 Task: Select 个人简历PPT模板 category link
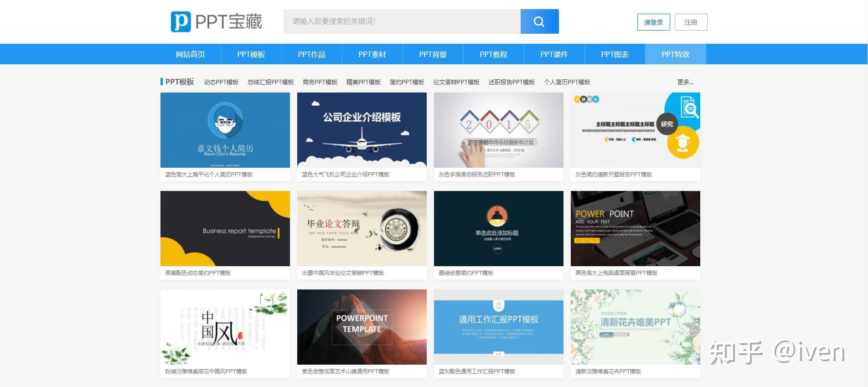point(567,82)
